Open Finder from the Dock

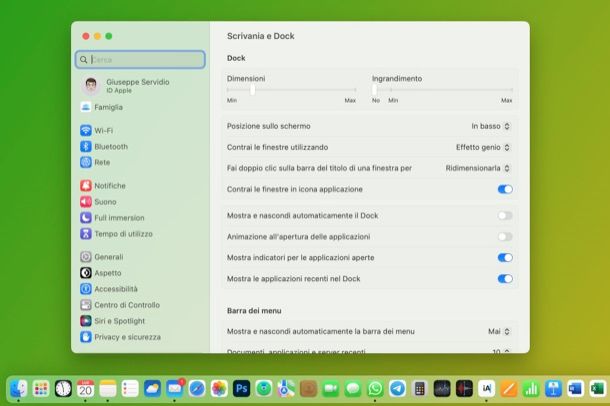[18, 388]
